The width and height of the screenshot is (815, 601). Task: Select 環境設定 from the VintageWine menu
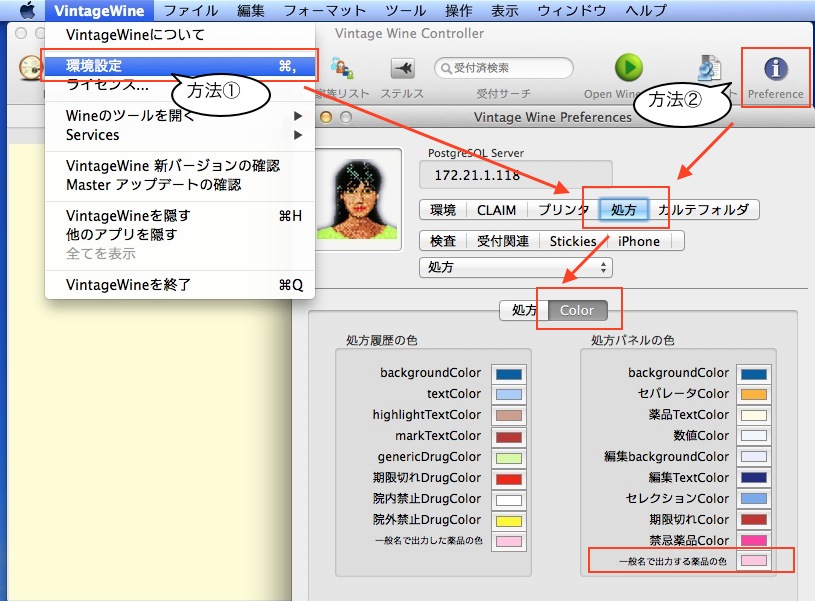[180, 65]
